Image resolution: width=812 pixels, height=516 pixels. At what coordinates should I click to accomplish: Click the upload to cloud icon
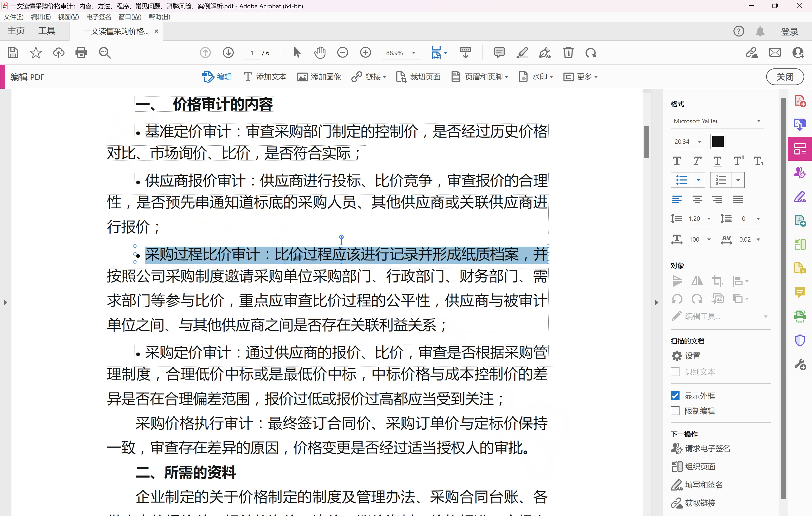tap(59, 53)
